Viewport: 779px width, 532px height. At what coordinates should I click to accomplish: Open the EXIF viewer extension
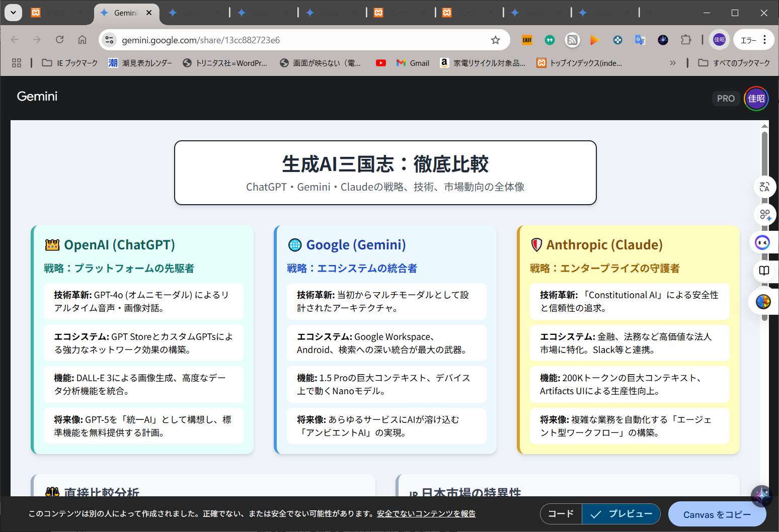(527, 40)
